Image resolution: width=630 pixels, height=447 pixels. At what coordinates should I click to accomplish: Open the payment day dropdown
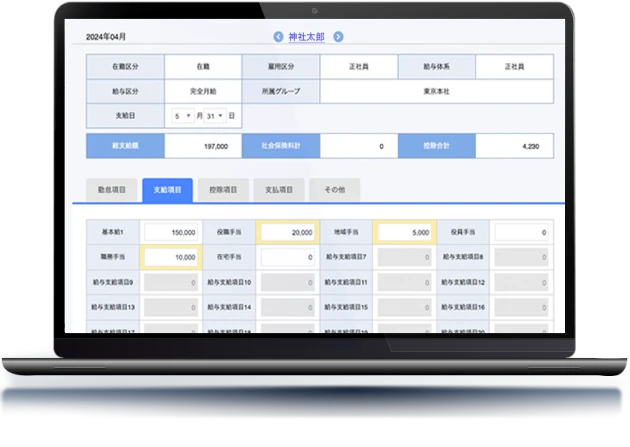(213, 116)
